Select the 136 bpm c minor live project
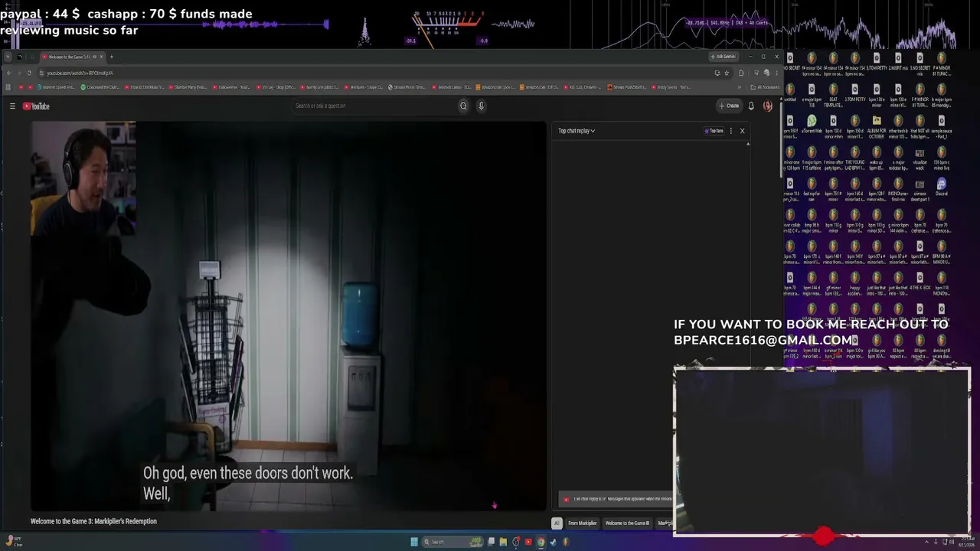Image resolution: width=980 pixels, height=551 pixels. point(942,158)
